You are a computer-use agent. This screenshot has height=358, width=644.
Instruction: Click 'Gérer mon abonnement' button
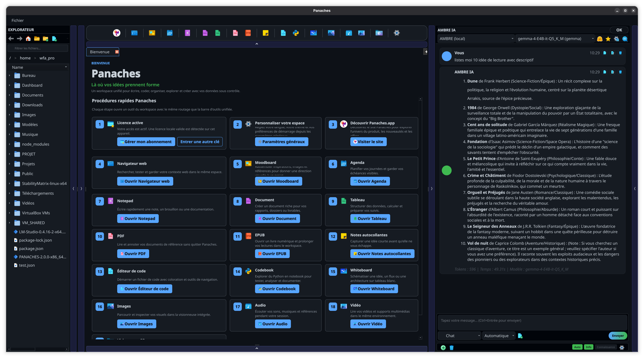click(x=146, y=142)
